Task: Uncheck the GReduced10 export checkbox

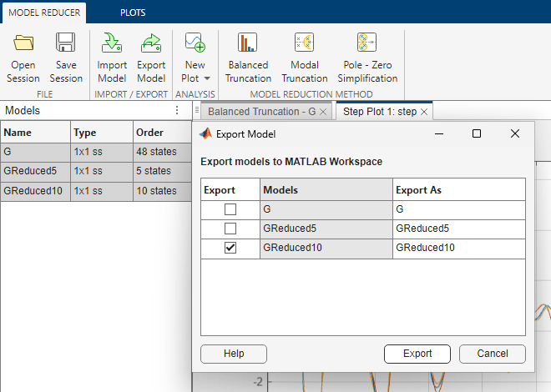Action: (230, 248)
